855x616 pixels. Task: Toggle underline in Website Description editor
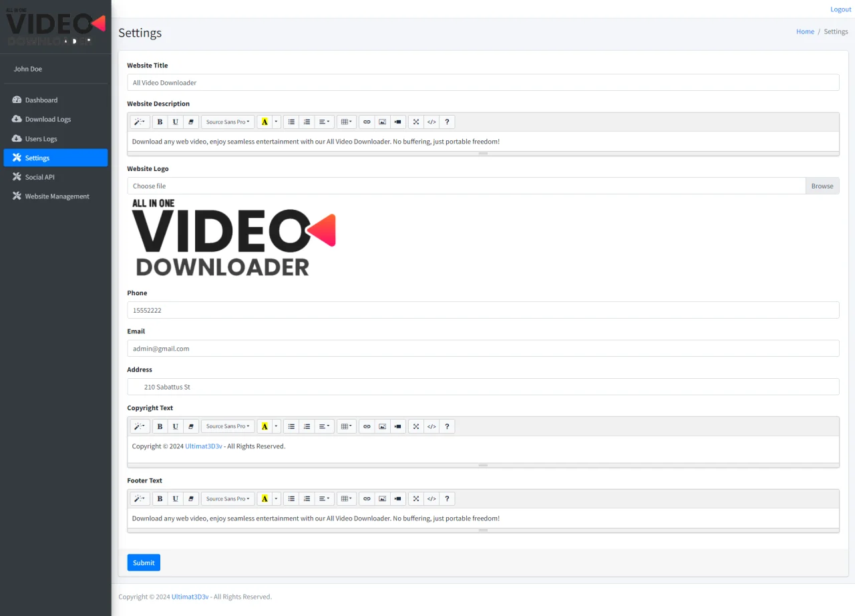point(175,122)
